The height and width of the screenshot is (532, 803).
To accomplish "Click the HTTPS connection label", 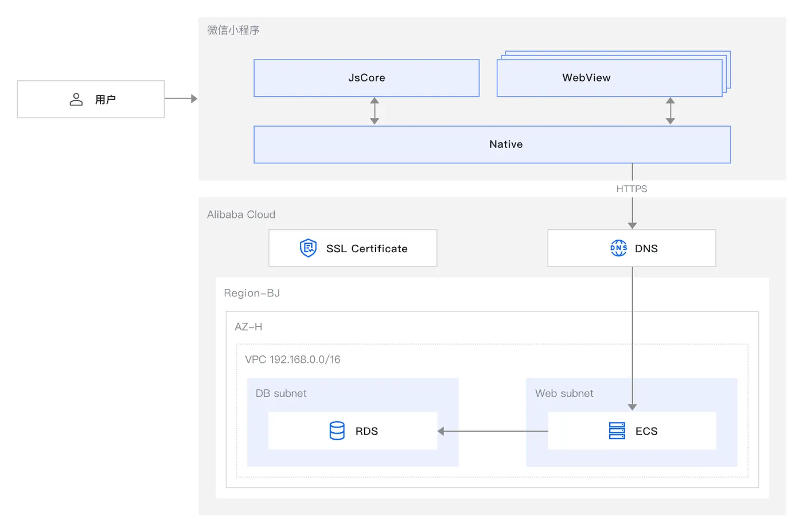I will 632,189.
